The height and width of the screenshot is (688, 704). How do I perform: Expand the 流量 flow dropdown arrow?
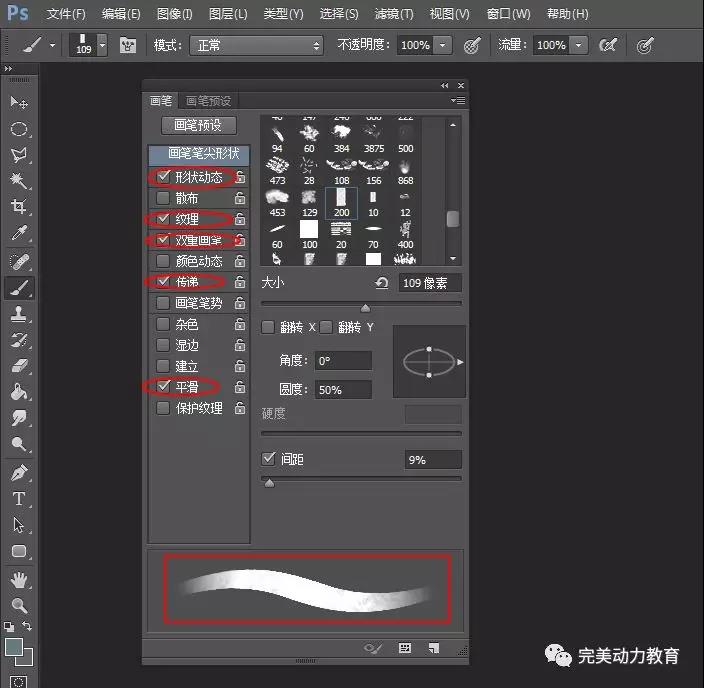(x=578, y=46)
